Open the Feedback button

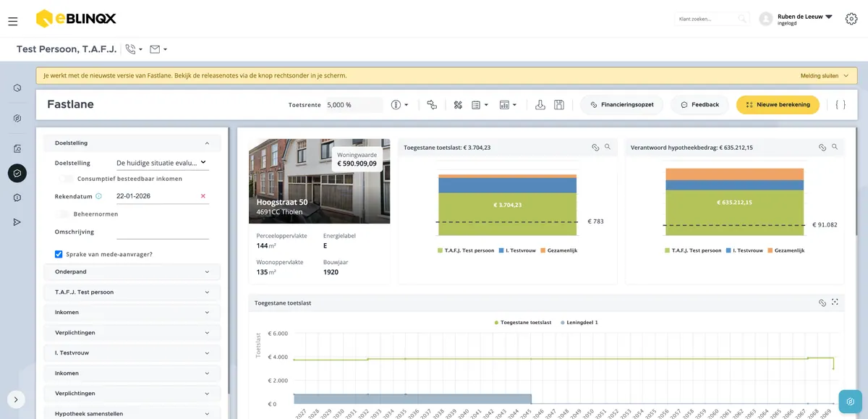click(x=700, y=105)
